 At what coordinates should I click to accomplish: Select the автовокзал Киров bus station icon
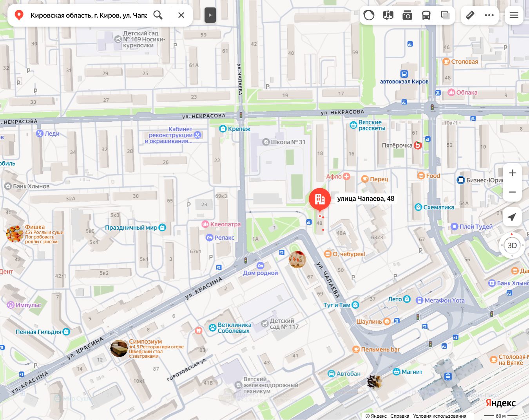404,74
